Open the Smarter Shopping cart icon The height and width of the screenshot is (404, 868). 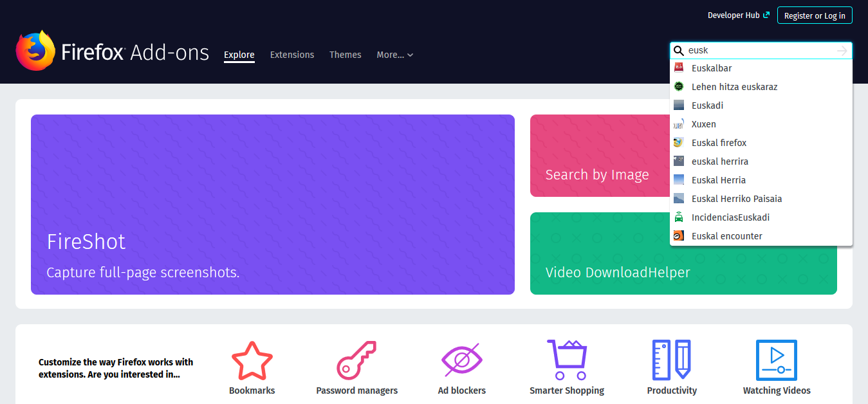pos(567,360)
